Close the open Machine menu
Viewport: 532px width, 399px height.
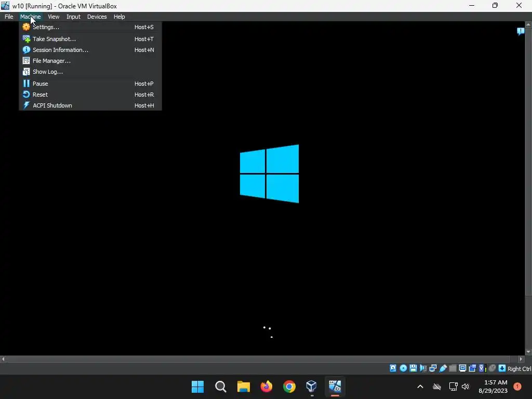point(30,17)
